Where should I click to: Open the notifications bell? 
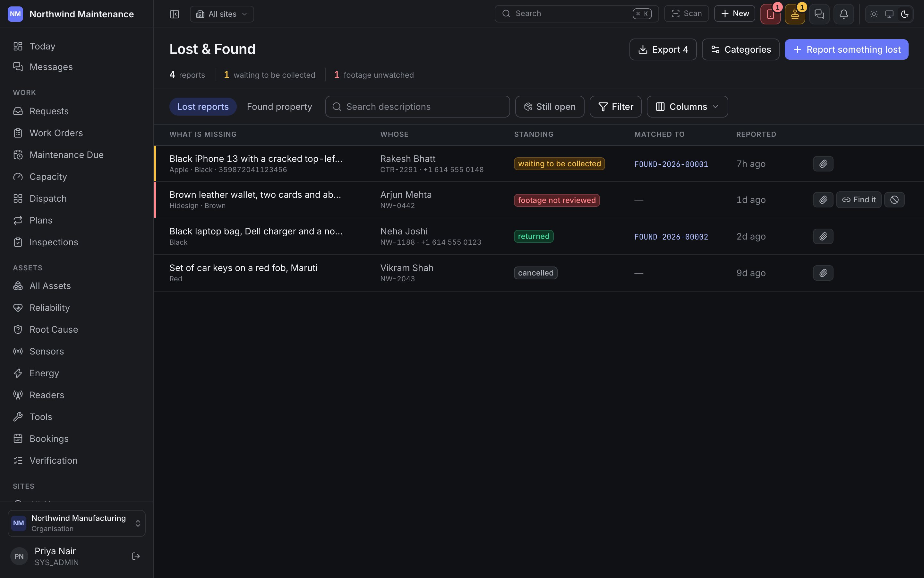tap(844, 14)
